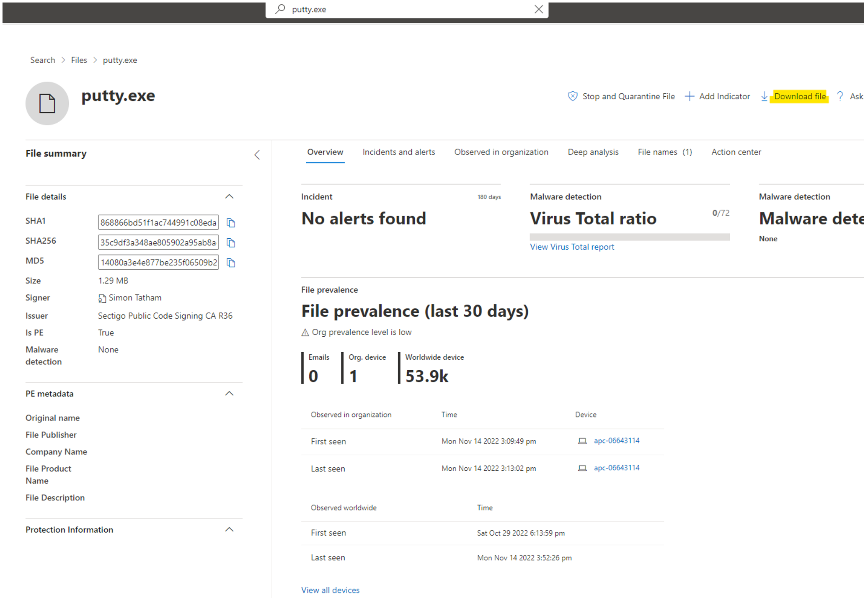Click the copy icon next to SHA256
868x598 pixels.
coord(231,242)
